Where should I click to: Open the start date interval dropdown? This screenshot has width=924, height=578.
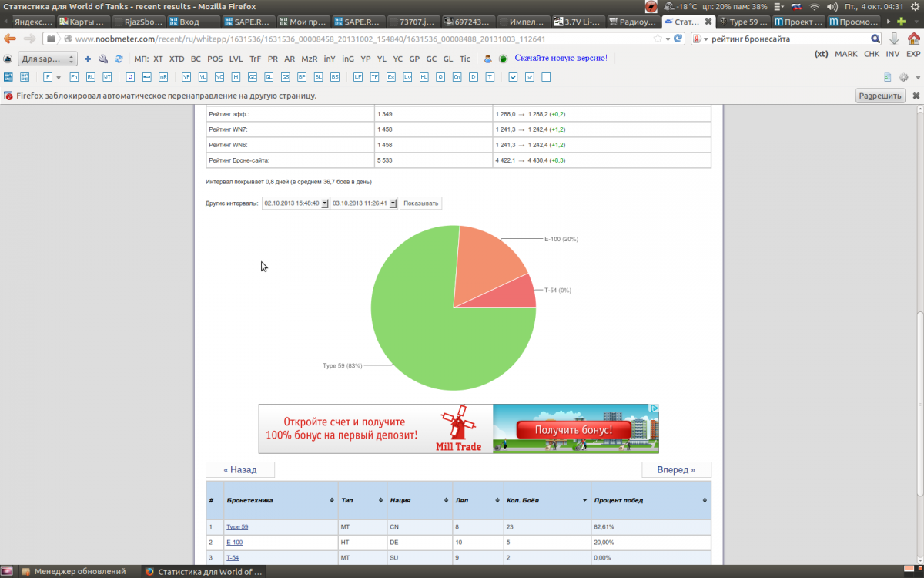[x=324, y=203]
